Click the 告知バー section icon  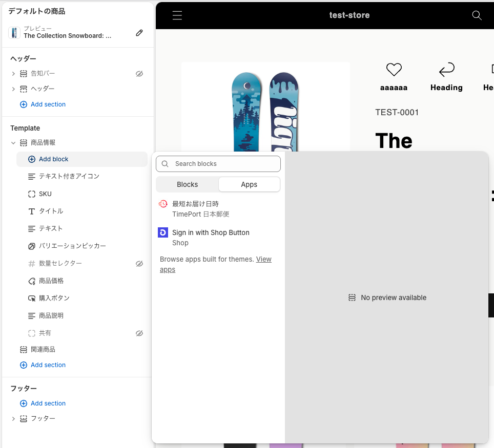click(x=24, y=74)
